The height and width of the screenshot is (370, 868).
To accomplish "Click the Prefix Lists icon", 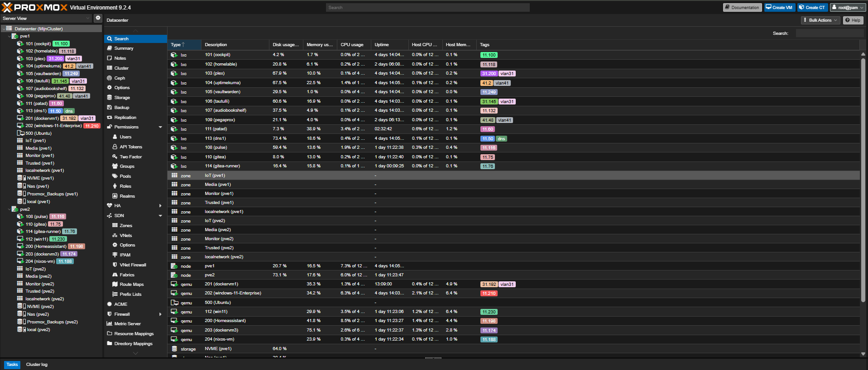I will (x=115, y=294).
